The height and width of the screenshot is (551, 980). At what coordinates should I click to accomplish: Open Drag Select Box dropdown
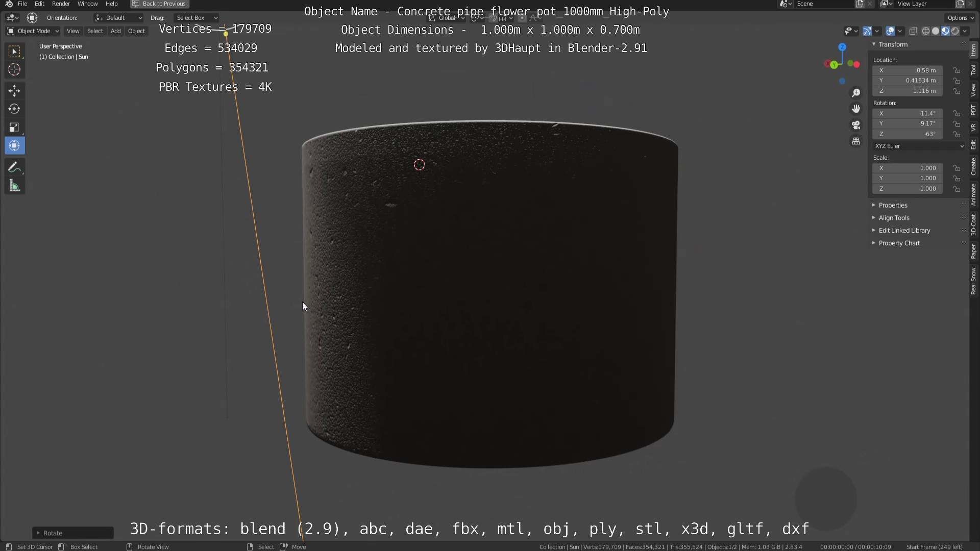pyautogui.click(x=196, y=18)
